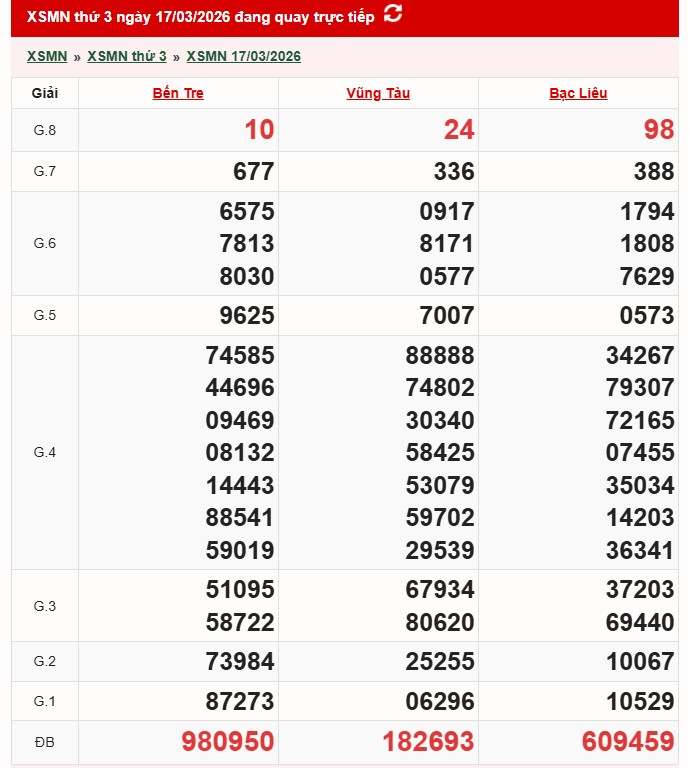Select the Vũng Tàu column header link
The width and height of the screenshot is (689, 768).
[378, 93]
